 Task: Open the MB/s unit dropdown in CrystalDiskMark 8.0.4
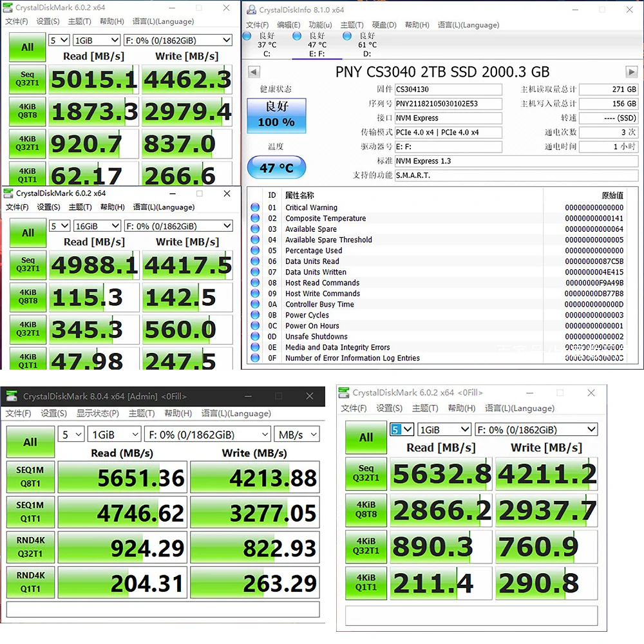[297, 435]
